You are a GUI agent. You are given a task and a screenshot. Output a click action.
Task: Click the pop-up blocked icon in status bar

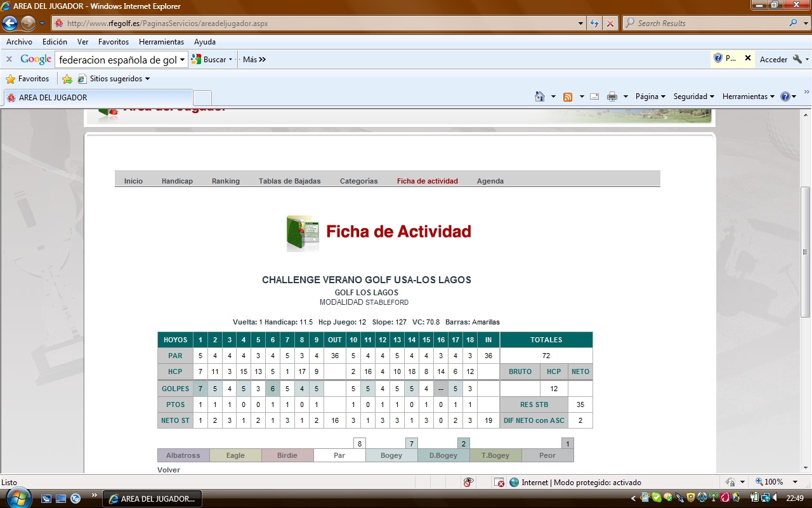[499, 482]
